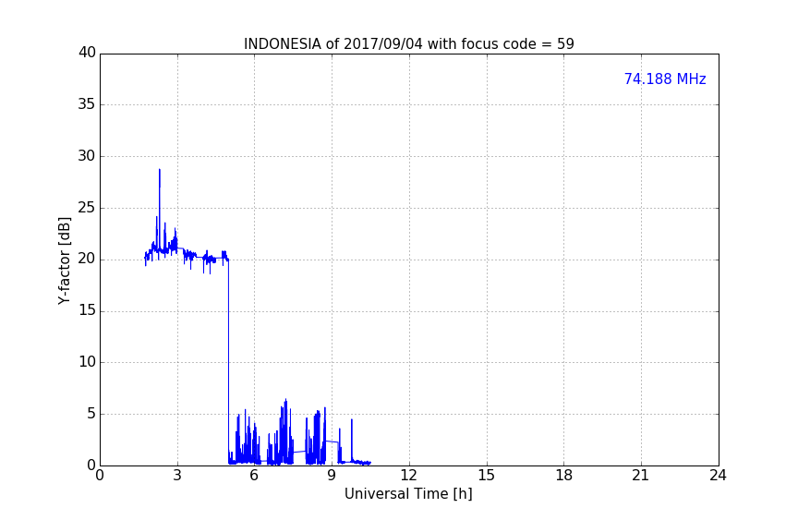Click the y-axis tick label '40'

[x=87, y=53]
